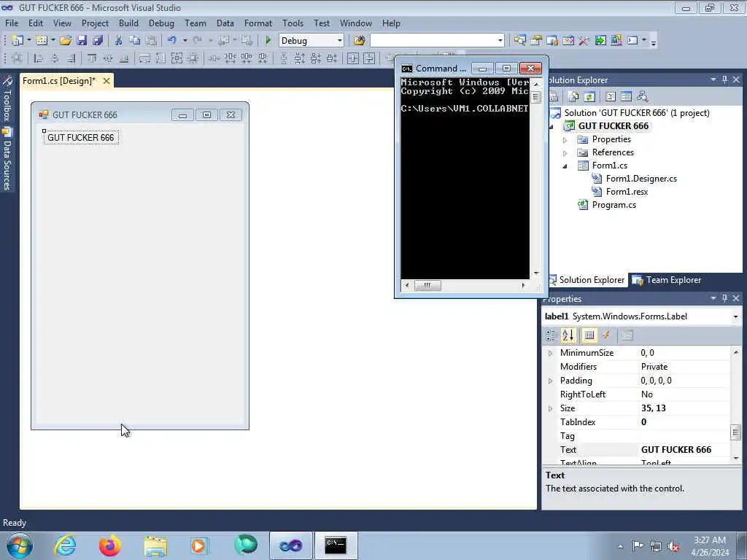Click View Code icon in Solution Explorer
The width and height of the screenshot is (747, 560).
611,97
